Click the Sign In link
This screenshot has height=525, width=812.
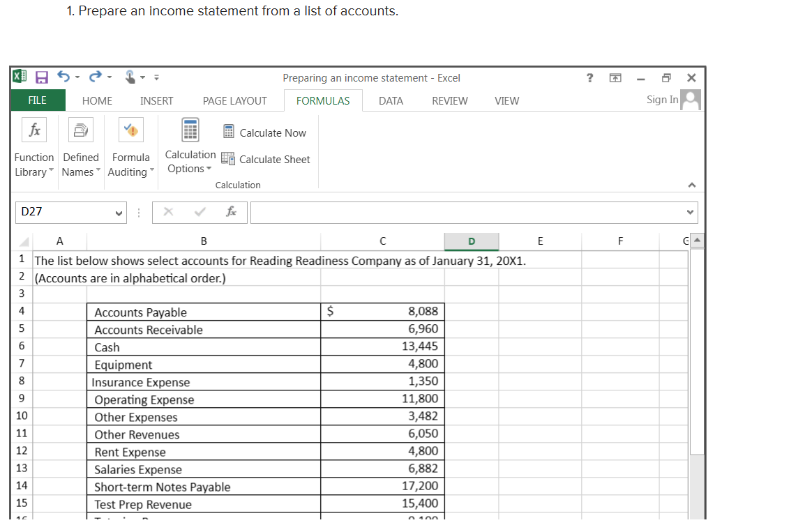(x=661, y=100)
